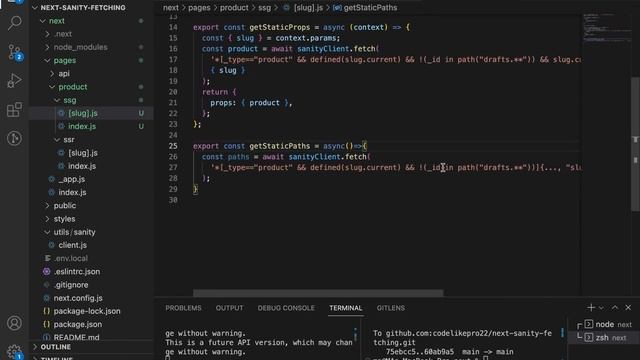
Task: Open the _app.js file
Action: point(71,179)
